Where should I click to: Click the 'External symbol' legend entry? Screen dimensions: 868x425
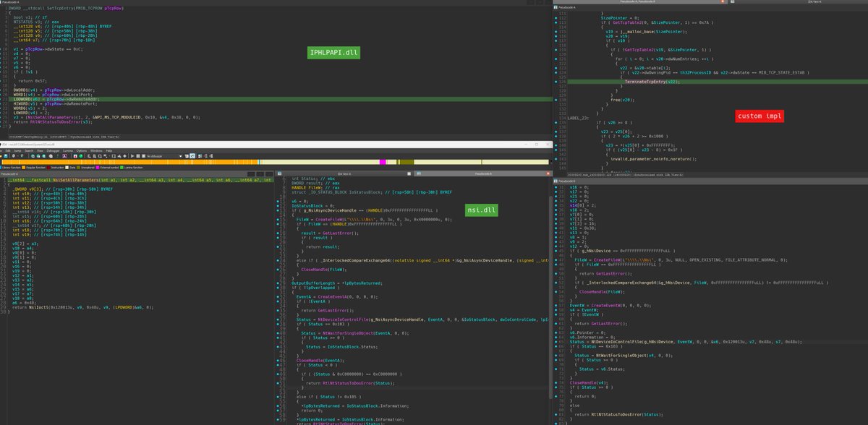pos(106,167)
